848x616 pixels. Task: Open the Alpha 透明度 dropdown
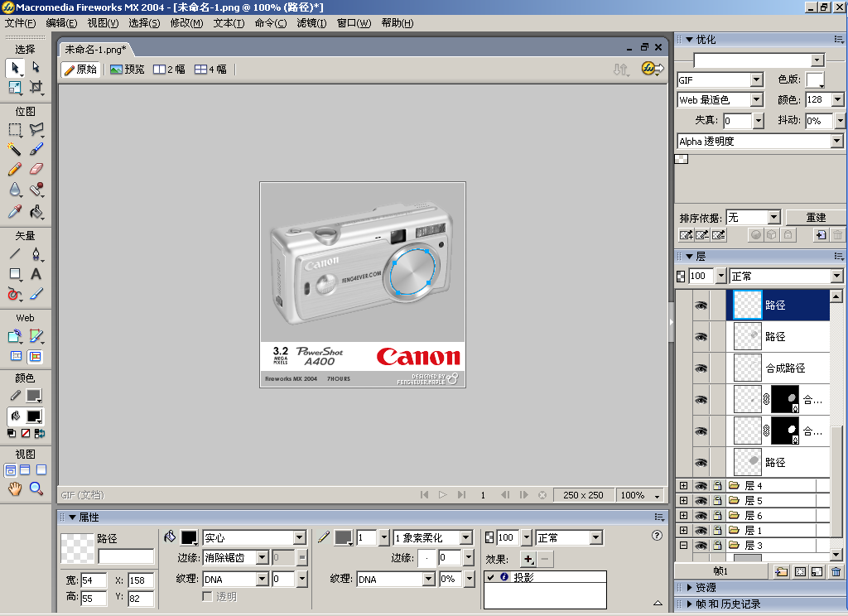tap(837, 141)
